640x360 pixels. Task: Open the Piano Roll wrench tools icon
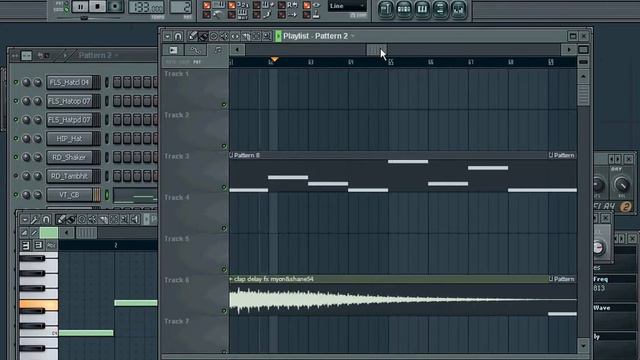click(x=35, y=220)
